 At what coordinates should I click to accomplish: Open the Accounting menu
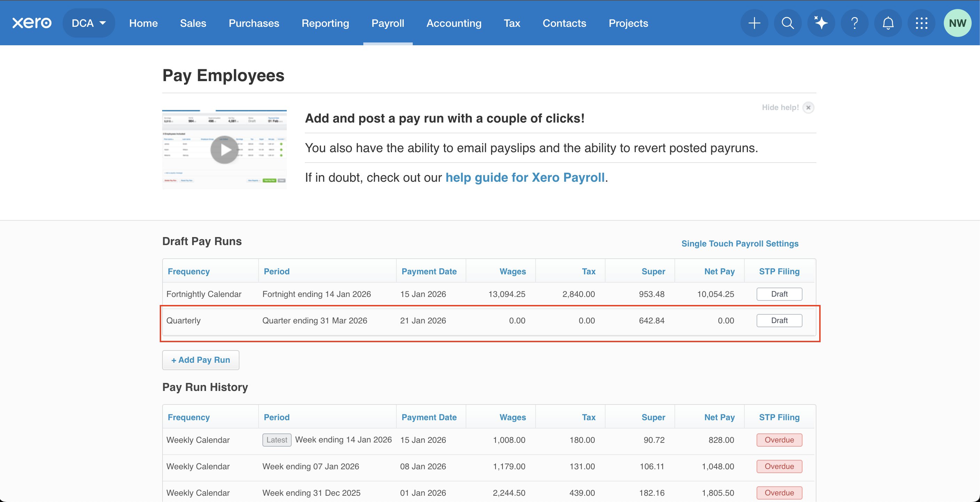pyautogui.click(x=453, y=23)
